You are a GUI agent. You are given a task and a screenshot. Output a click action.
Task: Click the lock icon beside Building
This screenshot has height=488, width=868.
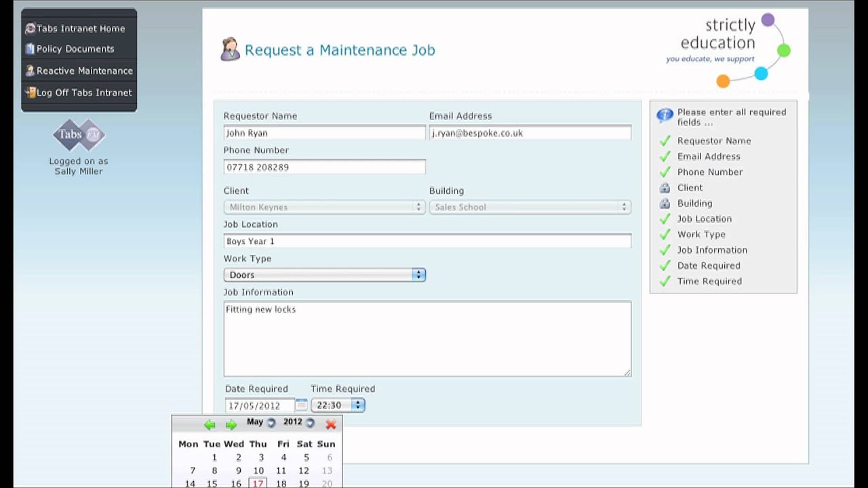pyautogui.click(x=665, y=203)
